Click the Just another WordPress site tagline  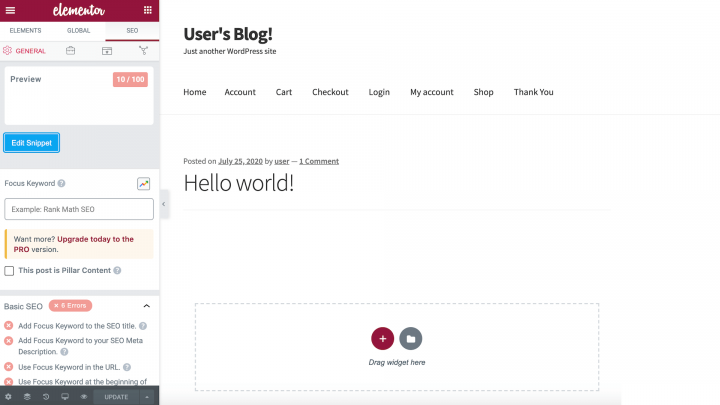pos(230,51)
